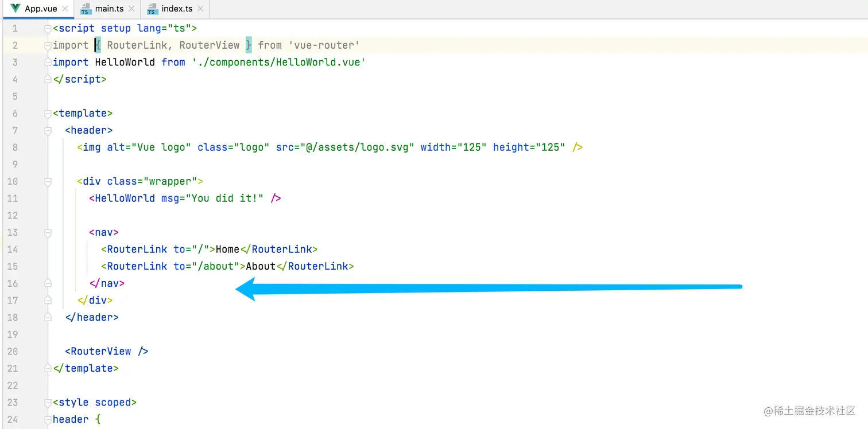Click line number 2 in the gutter
The width and height of the screenshot is (868, 429).
pos(15,45)
